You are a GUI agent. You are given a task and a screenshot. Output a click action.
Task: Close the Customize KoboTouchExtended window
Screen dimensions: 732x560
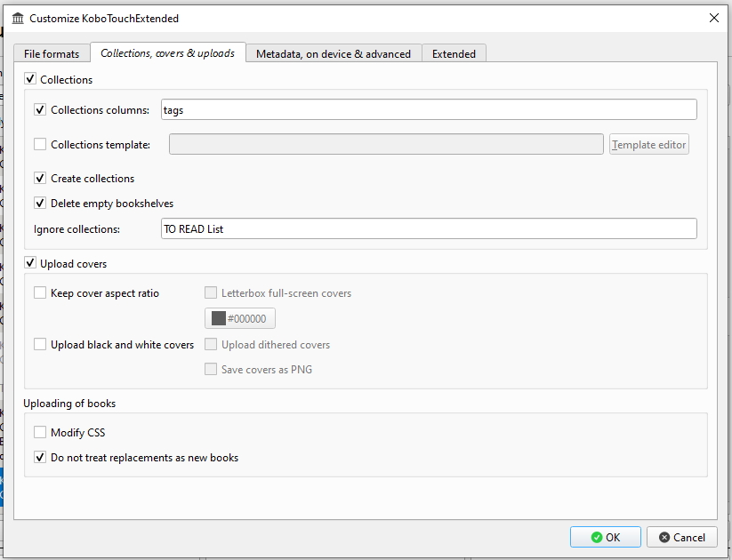(714, 18)
